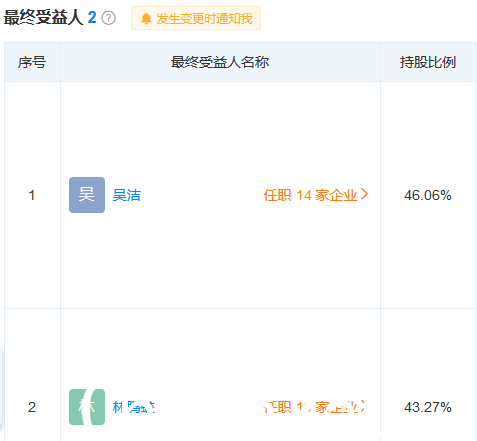Click the 最终受益人名称 column header
Screen dimensions: 477x441
point(220,62)
